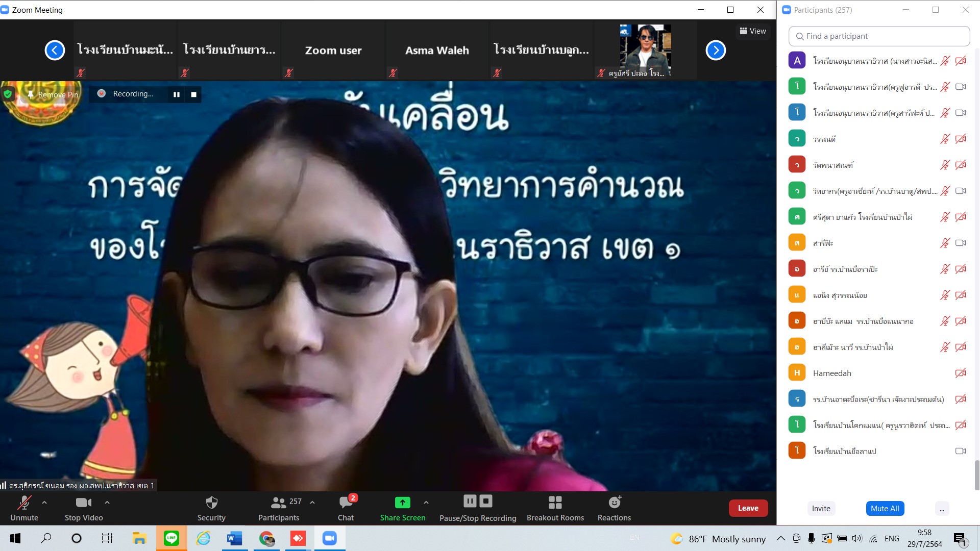980x551 pixels.
Task: Pause recording from top recording indicator
Action: tap(177, 94)
